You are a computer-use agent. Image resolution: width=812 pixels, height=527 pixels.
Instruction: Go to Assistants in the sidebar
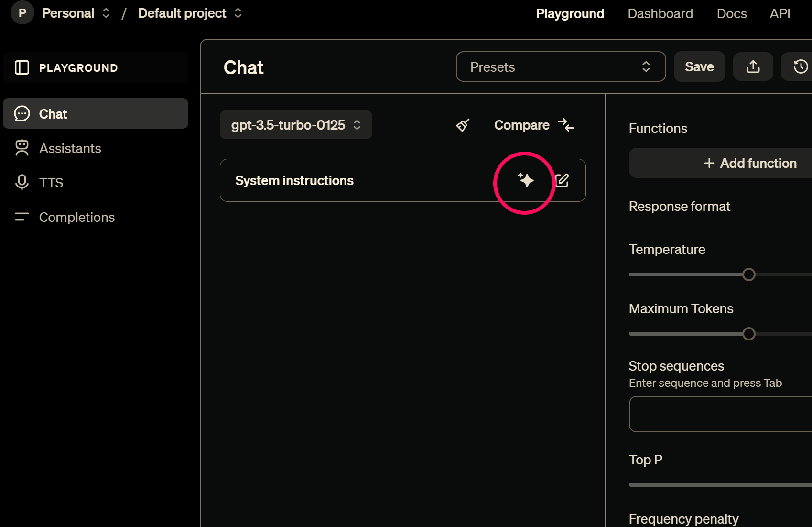(70, 148)
